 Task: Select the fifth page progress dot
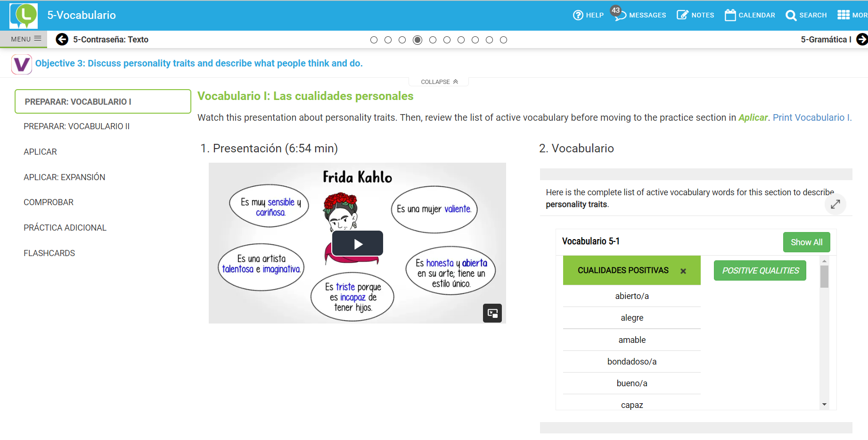click(433, 40)
